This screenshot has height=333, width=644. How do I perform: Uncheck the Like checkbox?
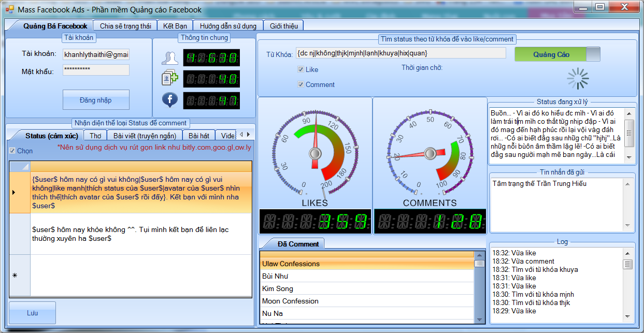point(300,69)
